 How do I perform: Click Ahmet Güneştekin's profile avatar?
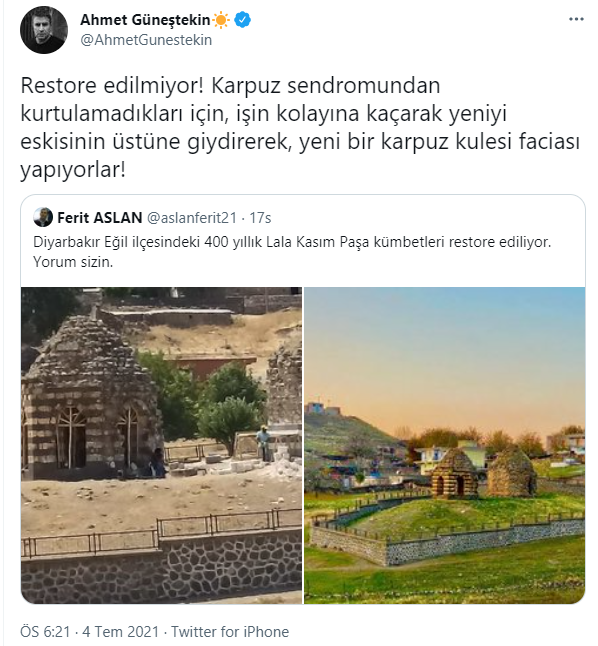pos(44,30)
